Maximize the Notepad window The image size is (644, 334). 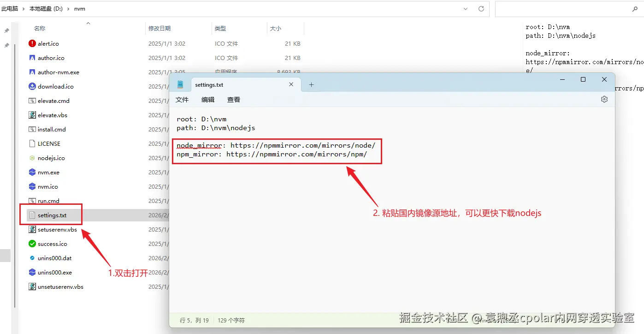tap(583, 80)
